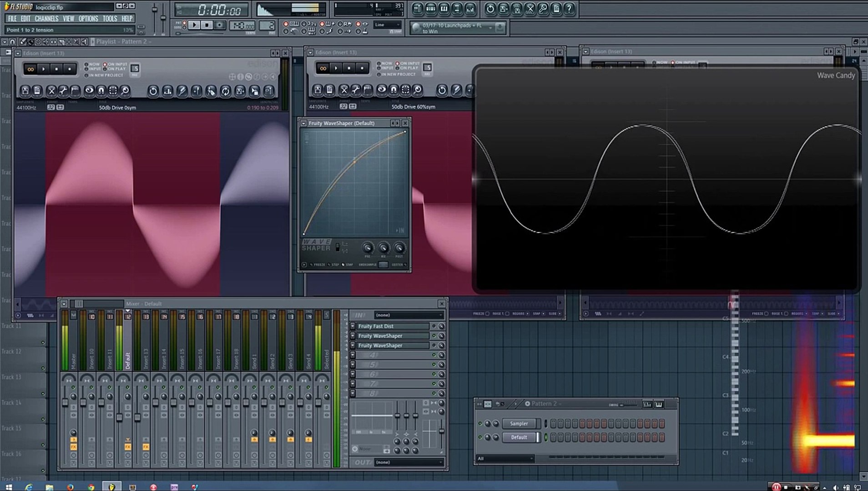Open the FILE menu

click(12, 19)
